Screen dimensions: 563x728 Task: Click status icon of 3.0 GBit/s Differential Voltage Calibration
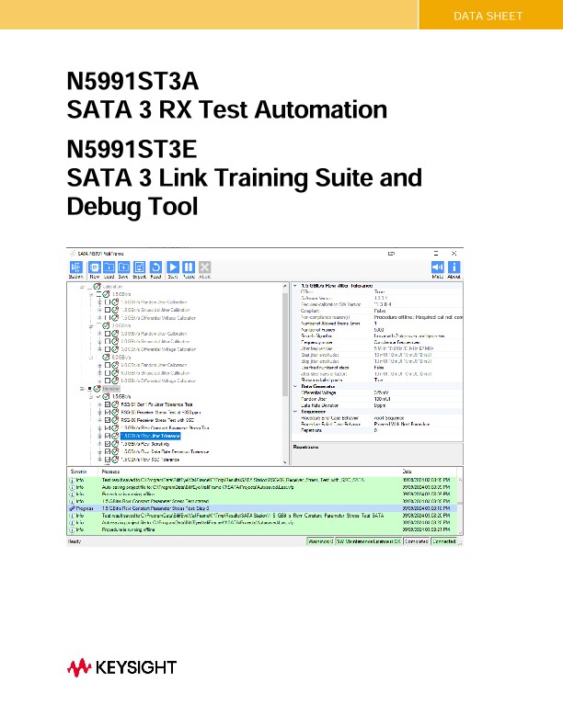115,349
